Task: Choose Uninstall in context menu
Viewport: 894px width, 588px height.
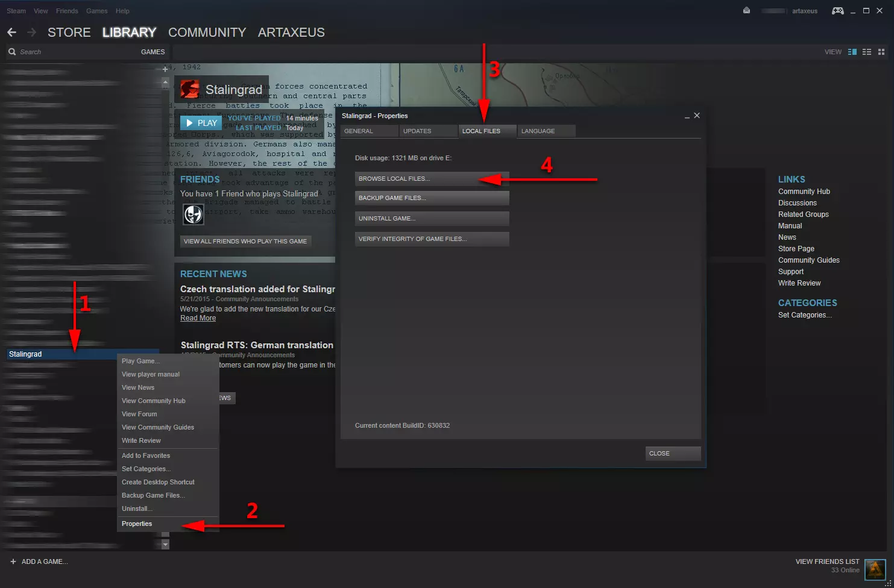Action: 168,508
